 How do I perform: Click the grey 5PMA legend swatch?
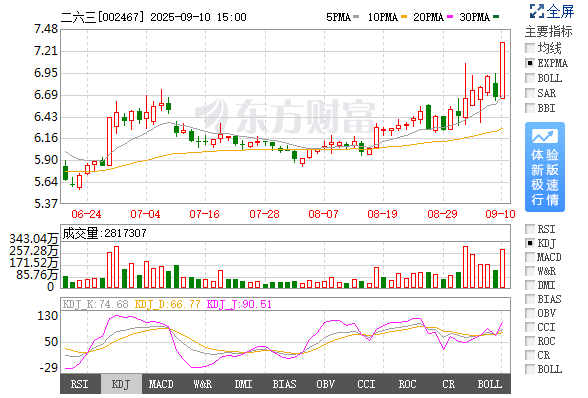[356, 17]
